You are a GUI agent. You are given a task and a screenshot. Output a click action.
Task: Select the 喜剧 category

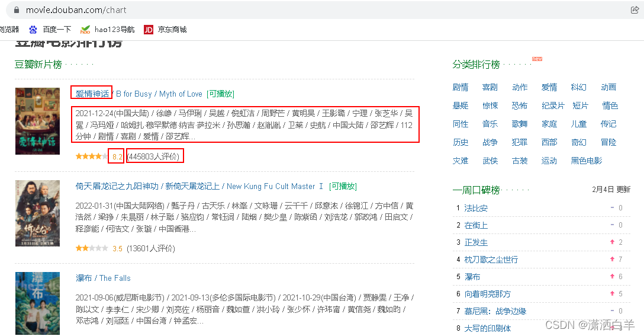[x=490, y=87]
